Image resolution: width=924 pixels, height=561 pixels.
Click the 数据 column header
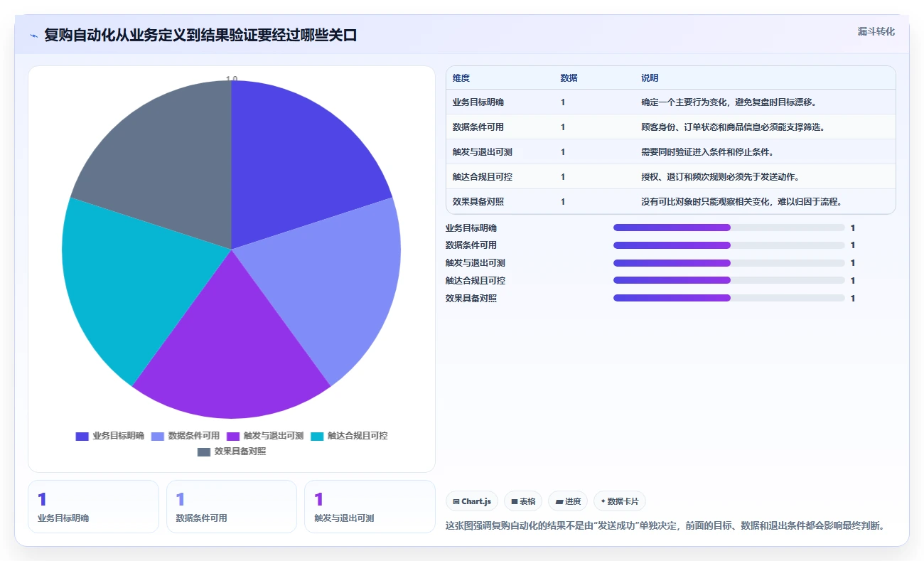tap(569, 78)
